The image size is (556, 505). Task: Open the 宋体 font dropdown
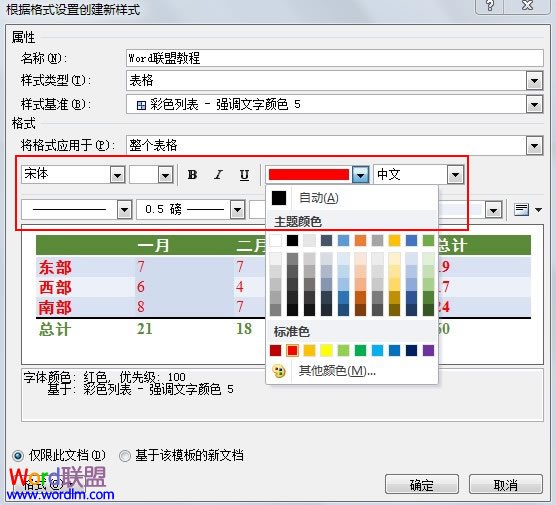coord(117,175)
